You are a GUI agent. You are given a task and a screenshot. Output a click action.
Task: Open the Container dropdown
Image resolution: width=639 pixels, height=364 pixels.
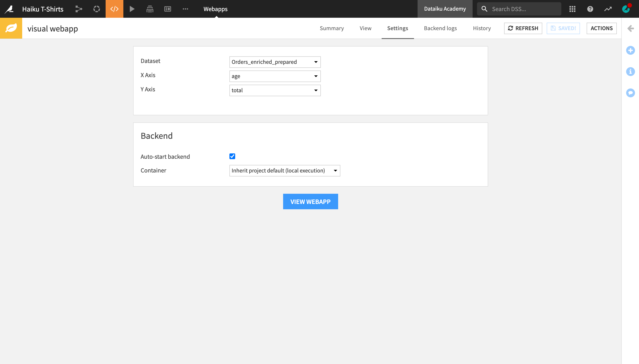[x=284, y=170]
